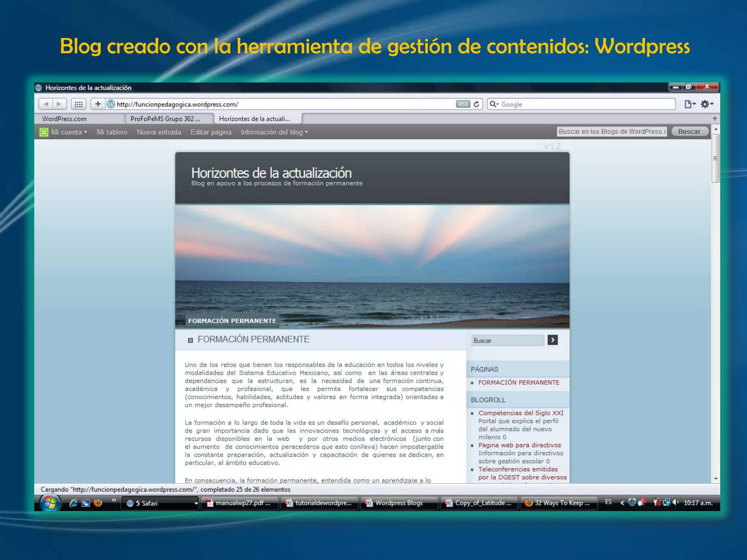Open tutorialdewordpre... taskbar item
Viewport: 747px width, 560px height.
(319, 503)
